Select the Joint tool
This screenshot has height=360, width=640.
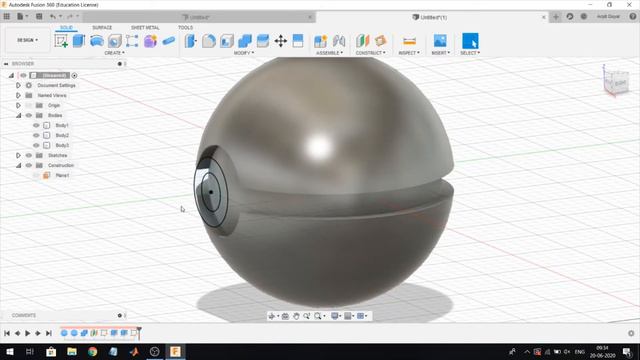339,41
